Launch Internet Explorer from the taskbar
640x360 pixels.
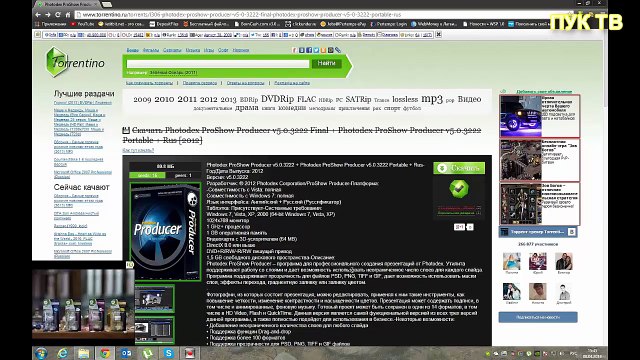(62, 353)
